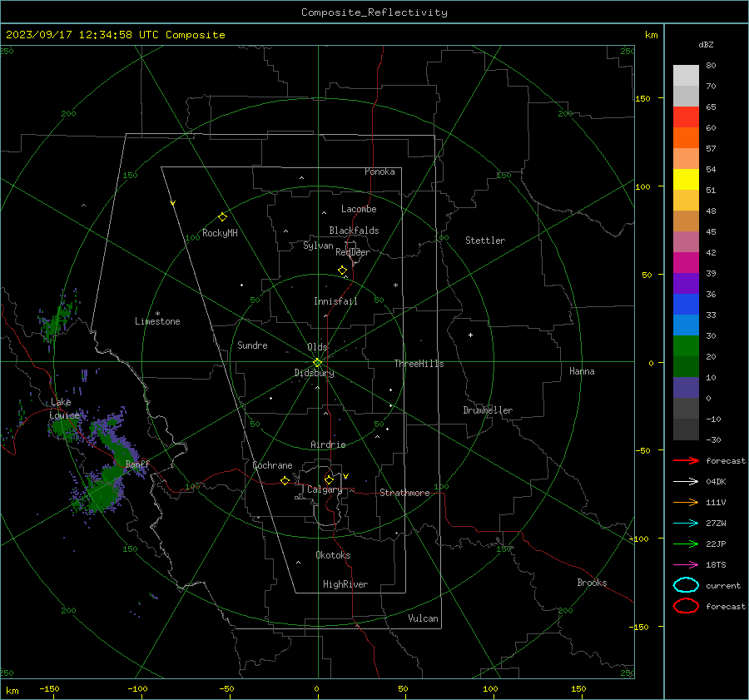The height and width of the screenshot is (700, 749).
Task: Click the Innisfail label
Action: point(335,301)
